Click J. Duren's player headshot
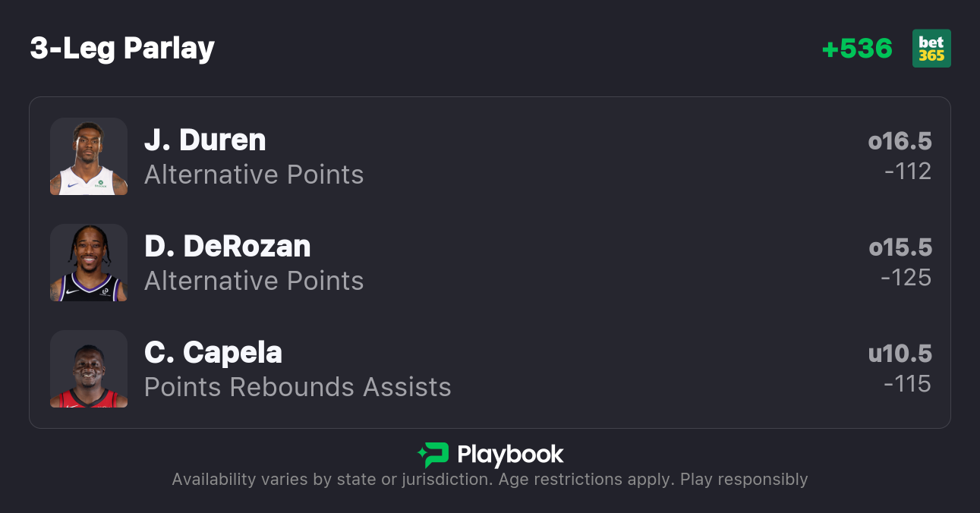 tap(89, 156)
